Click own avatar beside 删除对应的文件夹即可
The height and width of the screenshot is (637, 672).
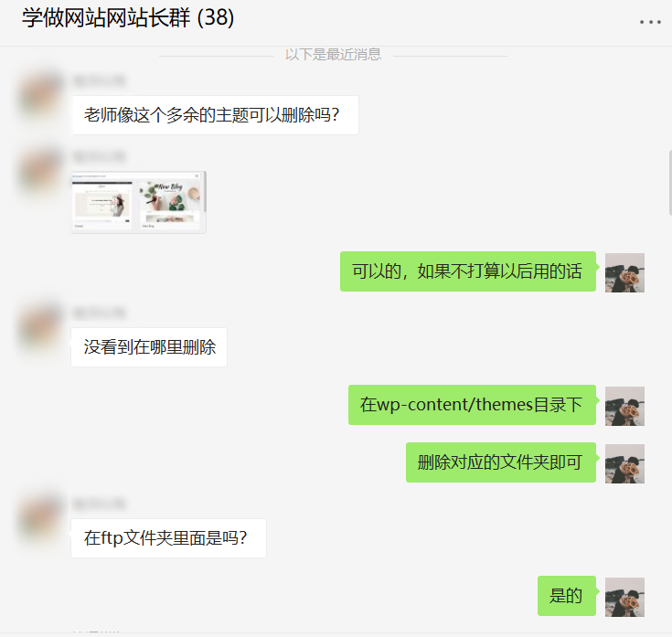click(x=624, y=463)
